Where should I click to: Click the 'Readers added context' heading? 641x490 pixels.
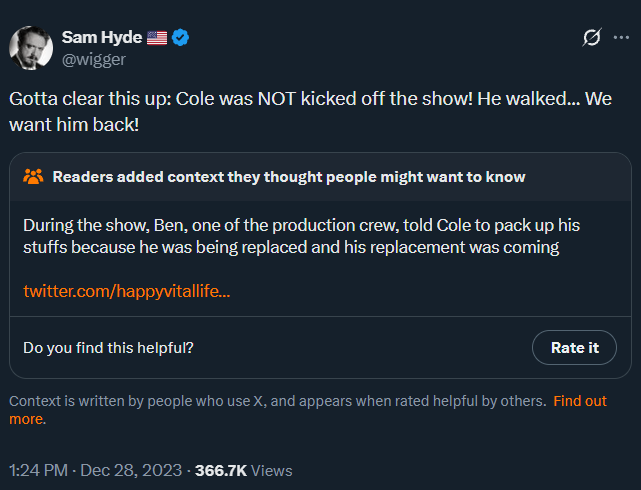288,177
